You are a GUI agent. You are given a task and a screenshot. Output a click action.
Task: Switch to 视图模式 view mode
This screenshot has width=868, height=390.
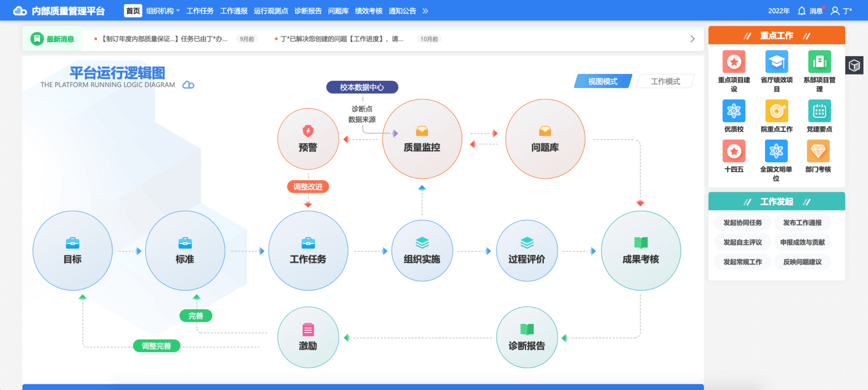pyautogui.click(x=603, y=81)
